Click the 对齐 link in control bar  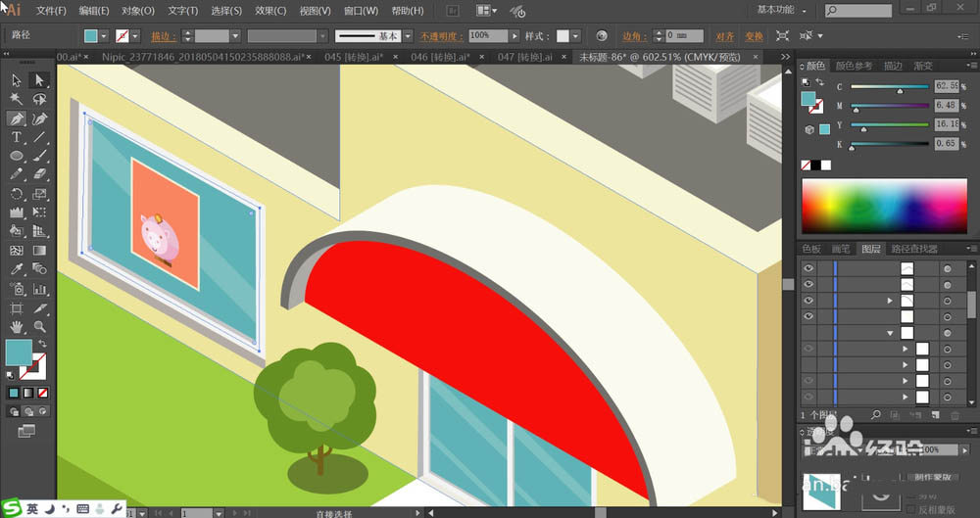[x=725, y=36]
